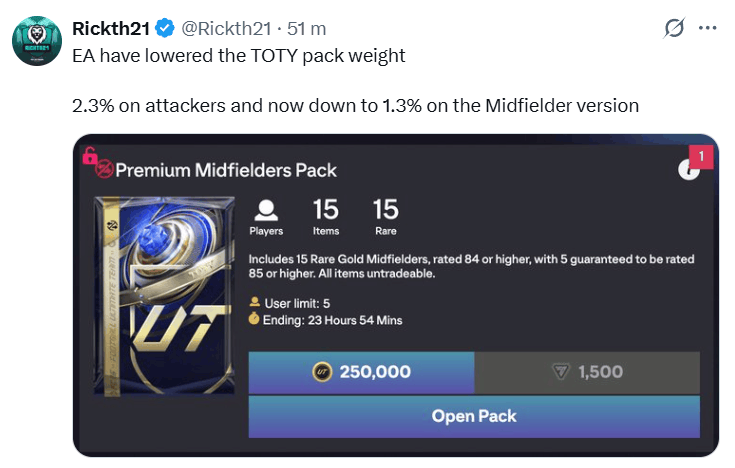Viewport: 735px width, 468px height.
Task: Click the Players silhouette icon
Action: click(266, 211)
